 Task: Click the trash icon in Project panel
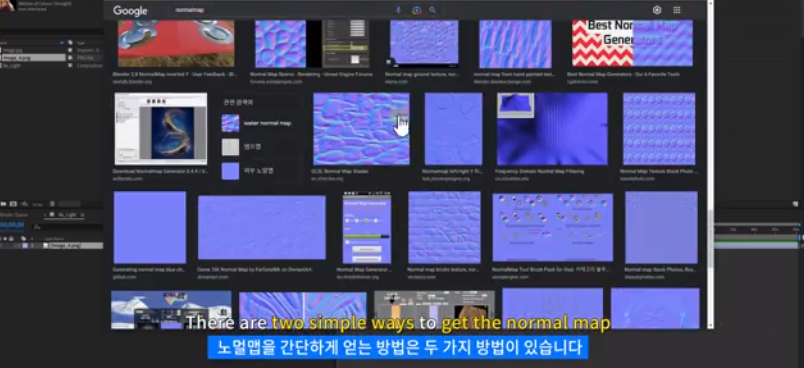pyautogui.click(x=52, y=204)
